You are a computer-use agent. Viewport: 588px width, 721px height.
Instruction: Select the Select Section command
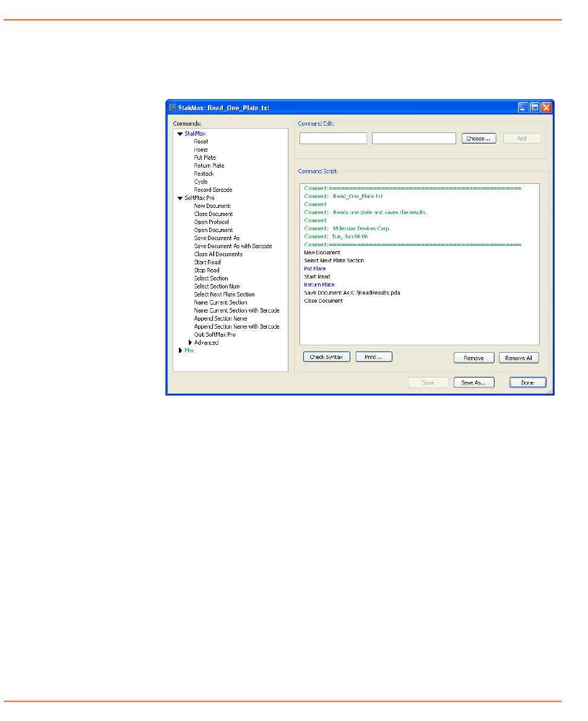point(210,278)
